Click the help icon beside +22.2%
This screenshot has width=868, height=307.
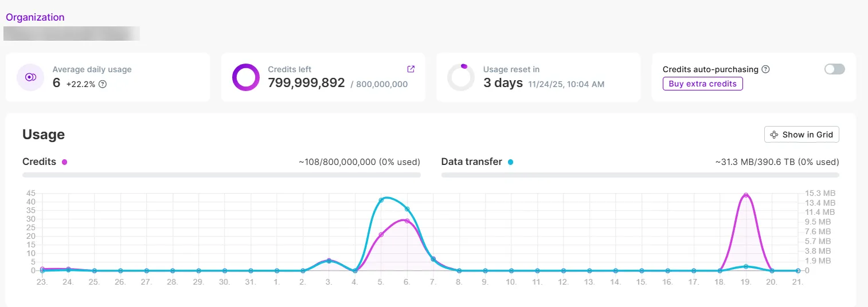click(103, 84)
